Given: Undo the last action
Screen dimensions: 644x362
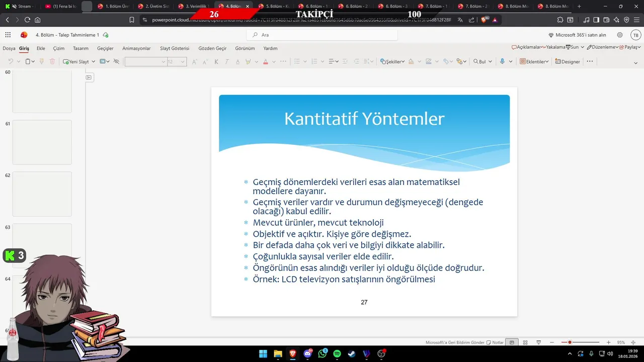Looking at the screenshot, I should click(10, 61).
